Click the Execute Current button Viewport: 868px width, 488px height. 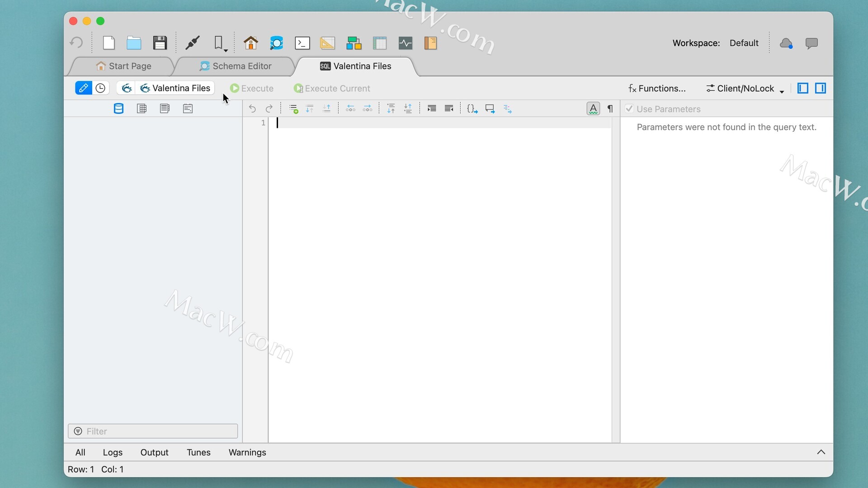pos(332,89)
